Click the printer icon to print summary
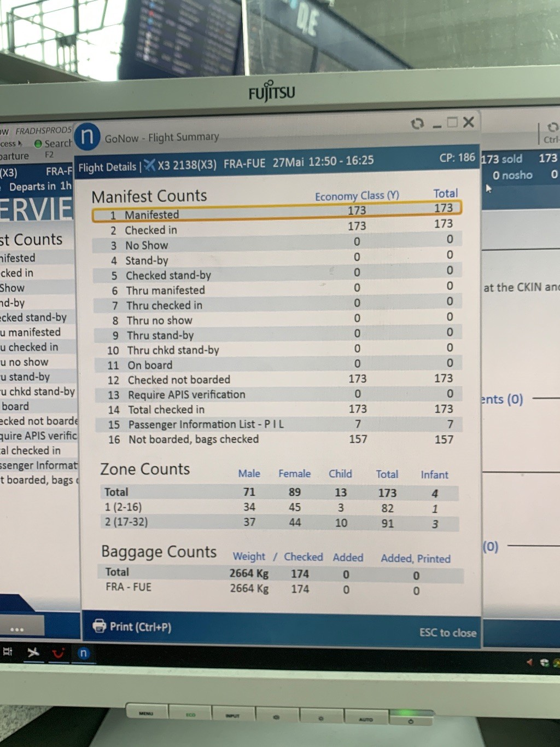Screen dimensions: 560x747 pos(99,626)
